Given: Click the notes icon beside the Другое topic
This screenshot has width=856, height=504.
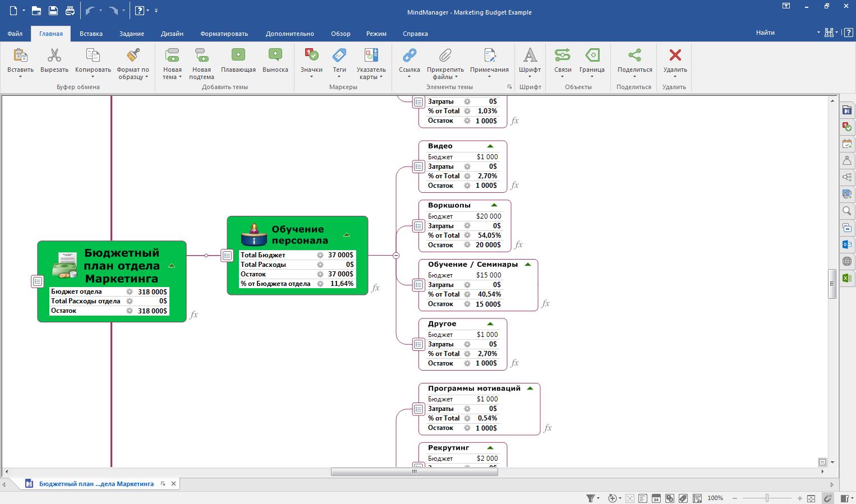Looking at the screenshot, I should click(418, 344).
